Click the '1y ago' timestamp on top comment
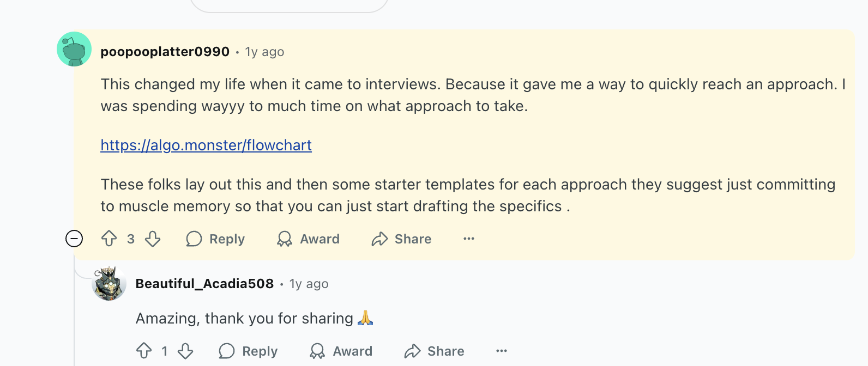This screenshot has height=366, width=868. click(x=264, y=52)
